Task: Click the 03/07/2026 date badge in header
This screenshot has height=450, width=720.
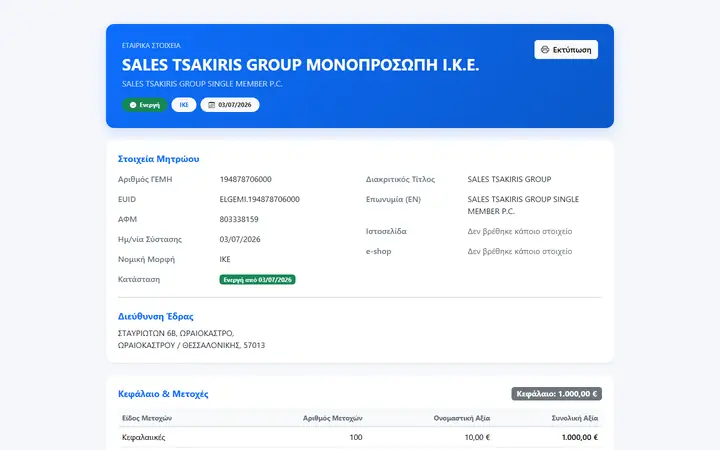Action: (230, 105)
